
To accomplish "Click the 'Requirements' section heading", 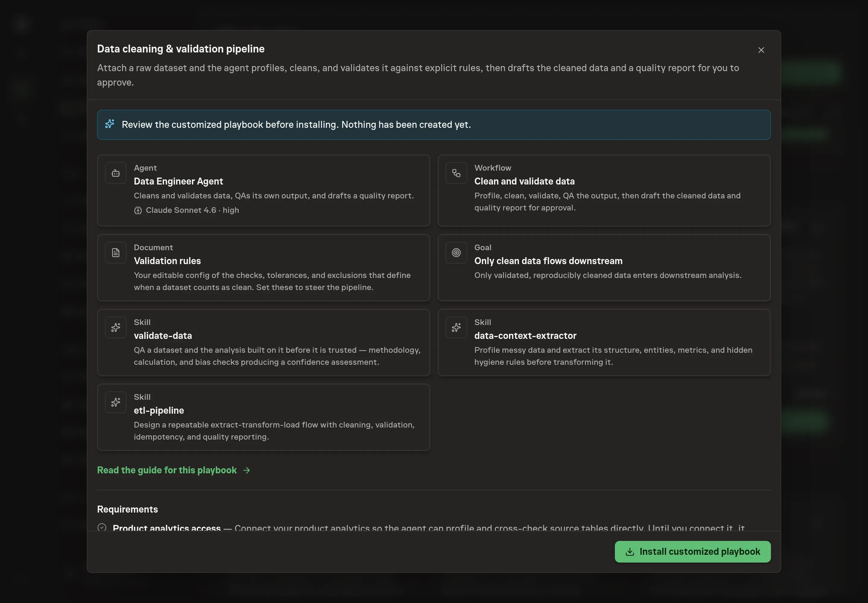I will coord(127,509).
